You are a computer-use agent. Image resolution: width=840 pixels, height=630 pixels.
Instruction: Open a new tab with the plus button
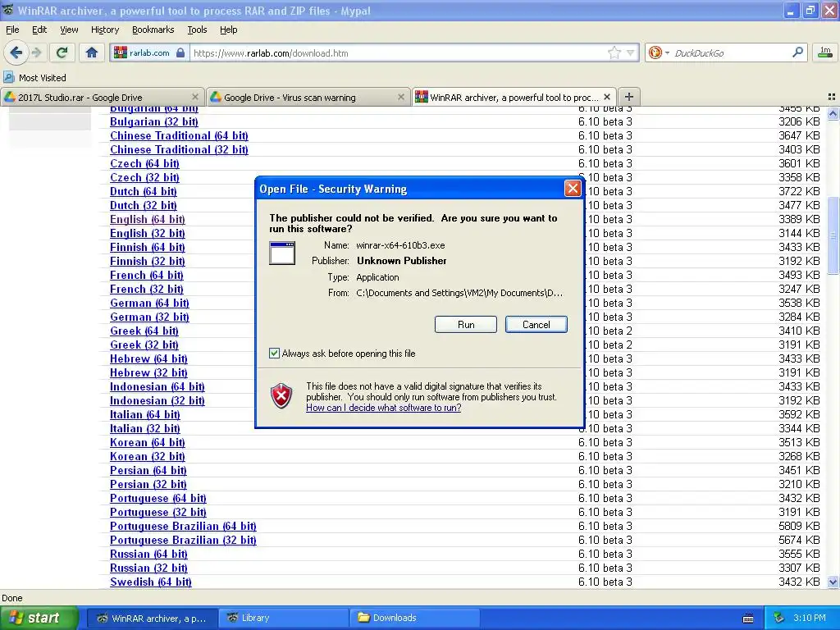[x=629, y=97]
